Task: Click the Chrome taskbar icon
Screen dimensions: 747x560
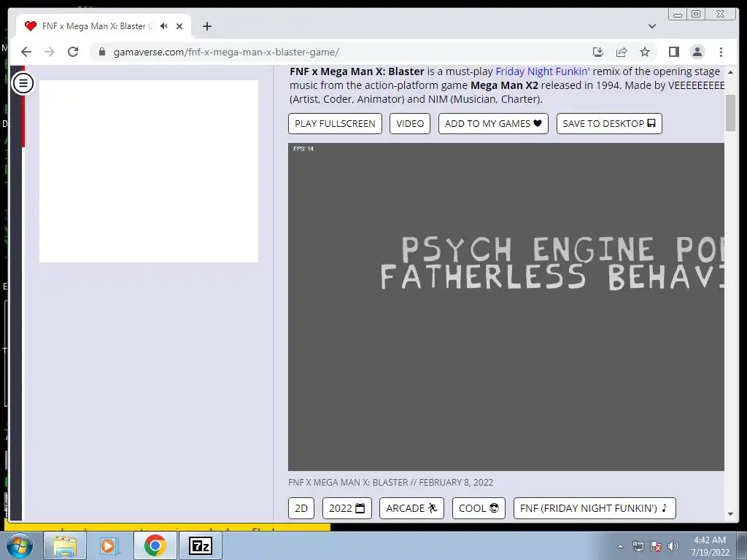Action: click(x=155, y=545)
